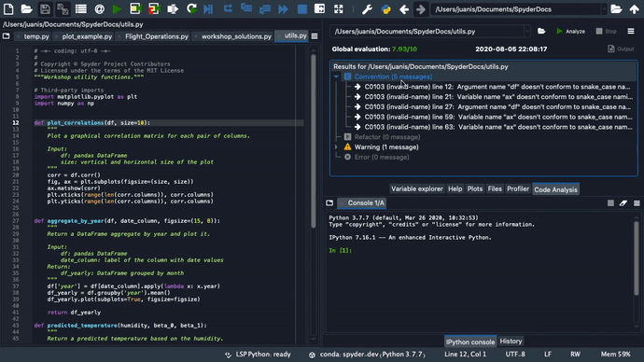Switch to Variable explorer tab
644x362 pixels.
pyautogui.click(x=417, y=188)
